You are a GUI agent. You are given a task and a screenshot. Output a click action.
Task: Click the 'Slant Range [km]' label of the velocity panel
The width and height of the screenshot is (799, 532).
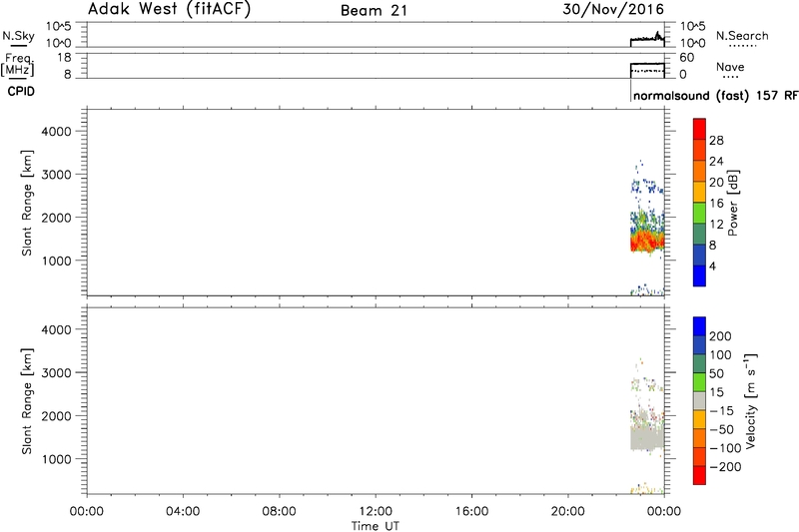coord(27,401)
